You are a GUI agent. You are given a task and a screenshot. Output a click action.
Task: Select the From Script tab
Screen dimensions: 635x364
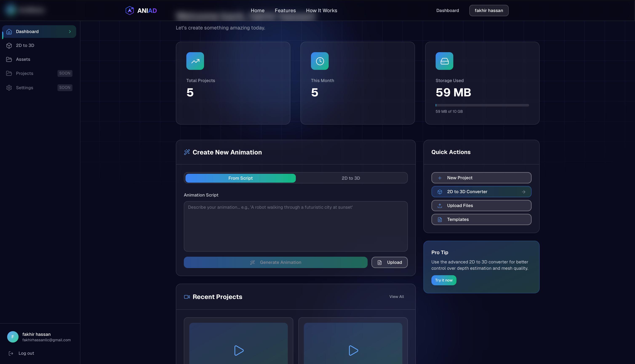click(x=240, y=178)
